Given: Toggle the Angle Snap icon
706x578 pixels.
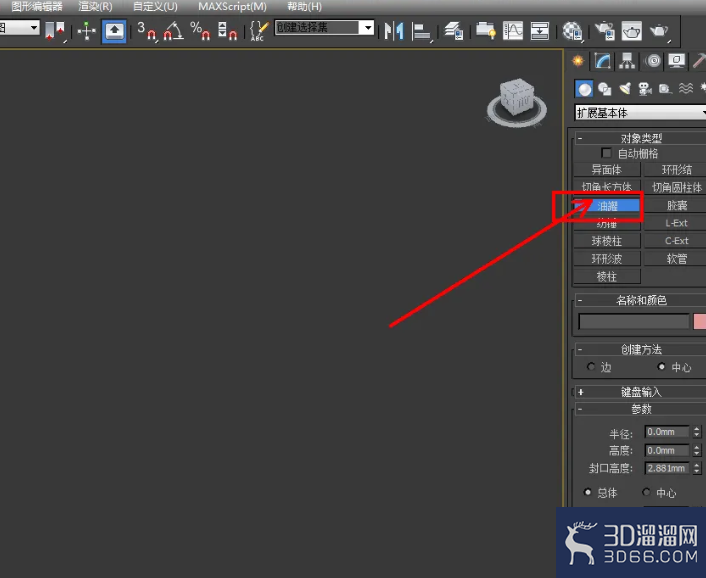Looking at the screenshot, I should tap(173, 31).
